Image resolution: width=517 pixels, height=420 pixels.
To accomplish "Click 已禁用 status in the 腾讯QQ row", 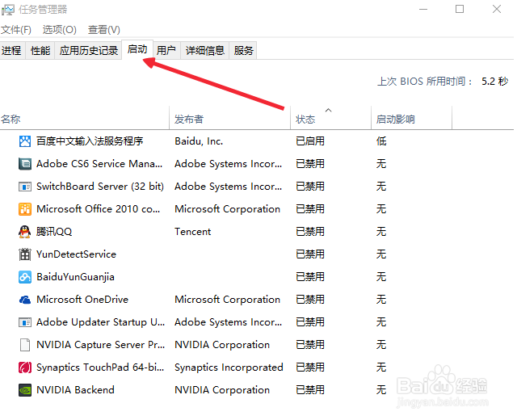I will point(310,232).
